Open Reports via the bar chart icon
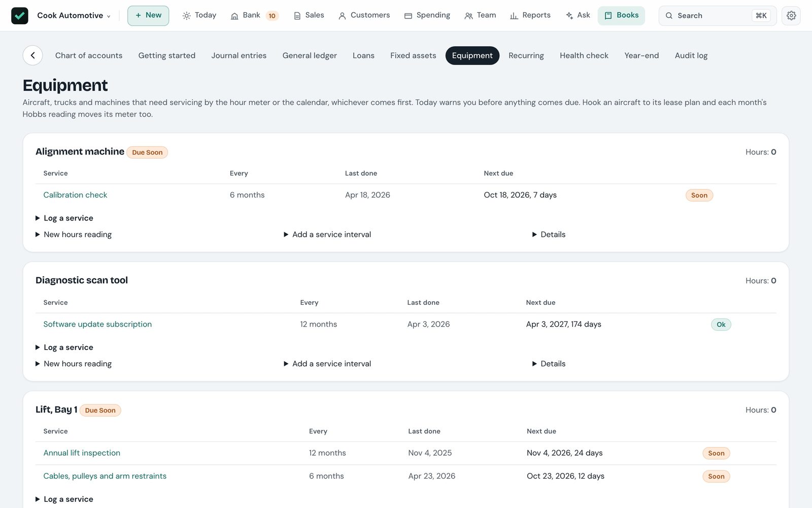 514,16
